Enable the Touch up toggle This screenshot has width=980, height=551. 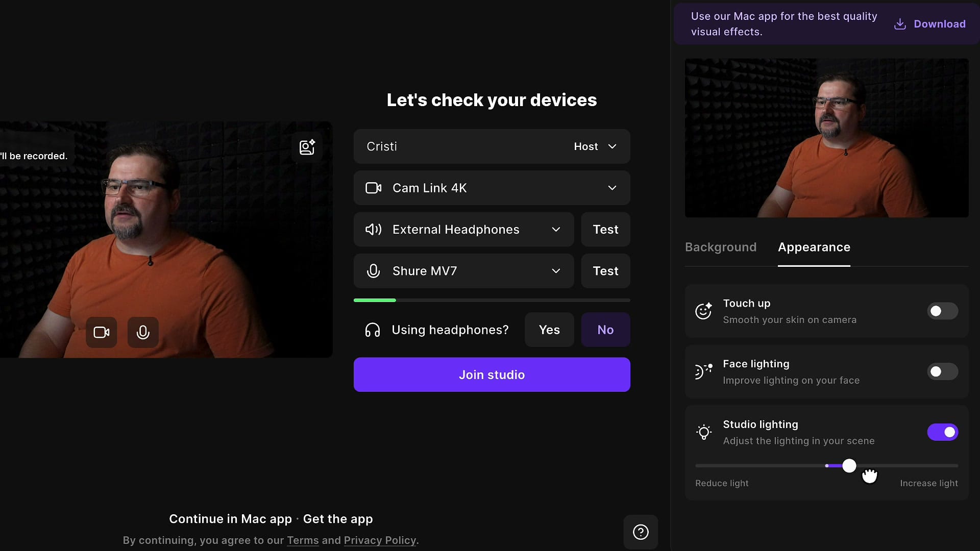pyautogui.click(x=942, y=311)
